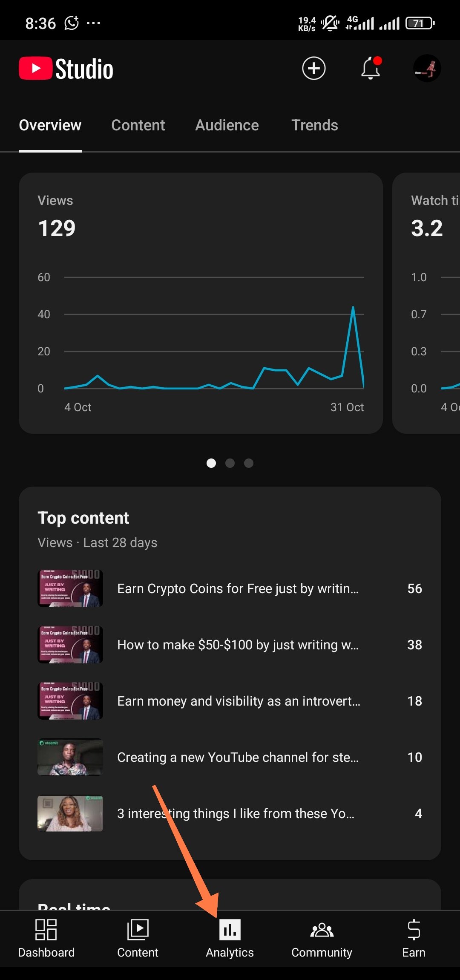Open "How to make $50-$100" video
This screenshot has height=980, width=460.
238,645
